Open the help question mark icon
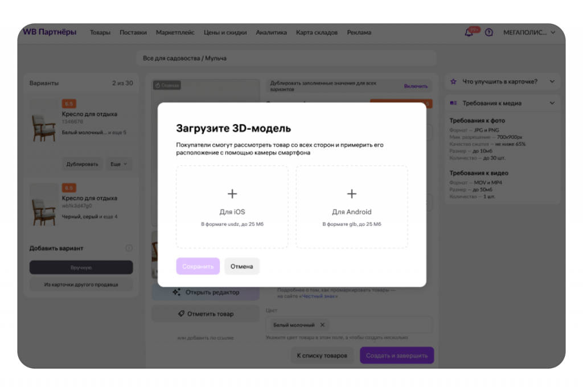The width and height of the screenshot is (583, 392). pyautogui.click(x=488, y=32)
